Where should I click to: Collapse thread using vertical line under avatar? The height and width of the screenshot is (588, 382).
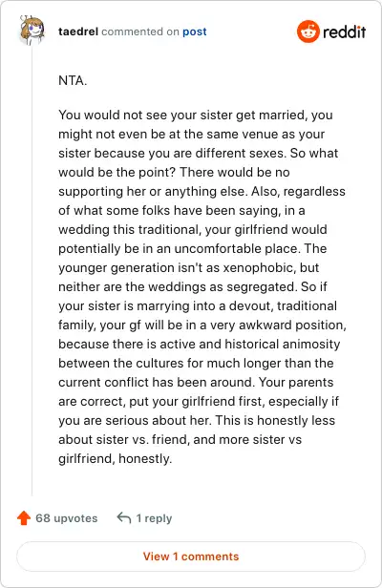tap(32, 270)
